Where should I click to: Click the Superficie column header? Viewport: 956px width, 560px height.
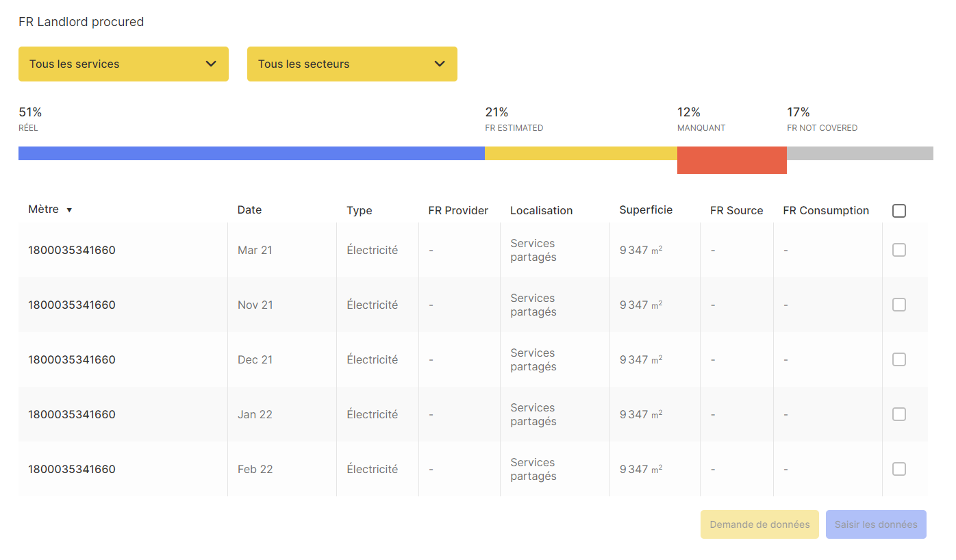tap(645, 210)
